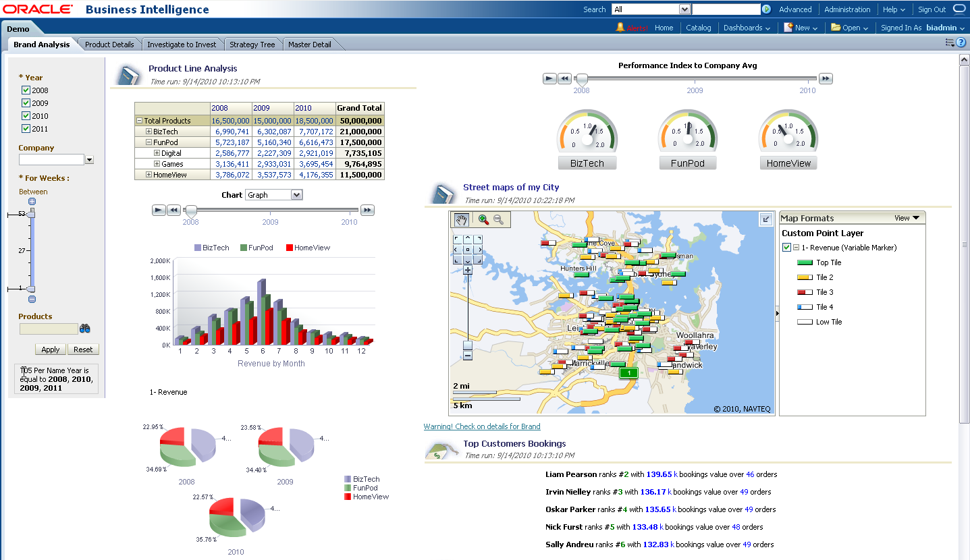Open the Open menu

(850, 28)
